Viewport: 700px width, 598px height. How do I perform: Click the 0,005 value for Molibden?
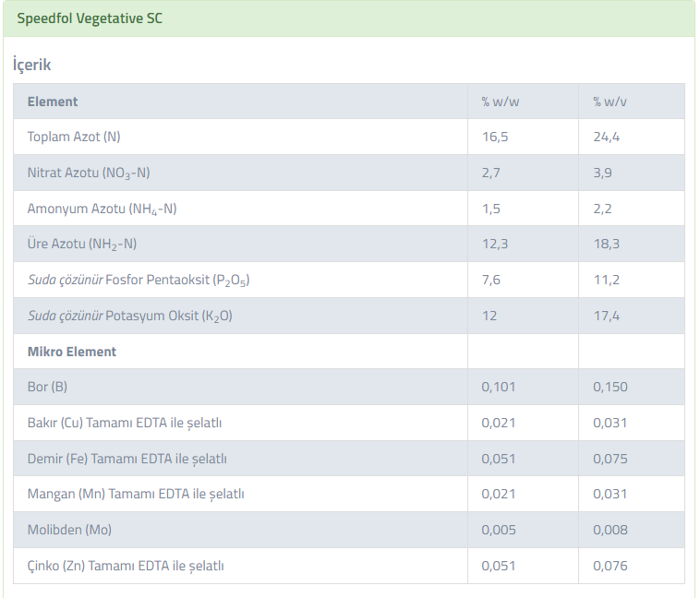click(x=499, y=530)
